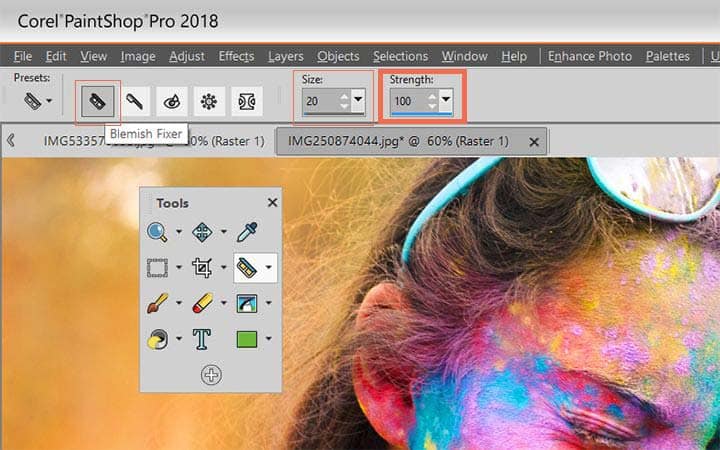Select the Thinify makeover tool icon

coord(247,101)
